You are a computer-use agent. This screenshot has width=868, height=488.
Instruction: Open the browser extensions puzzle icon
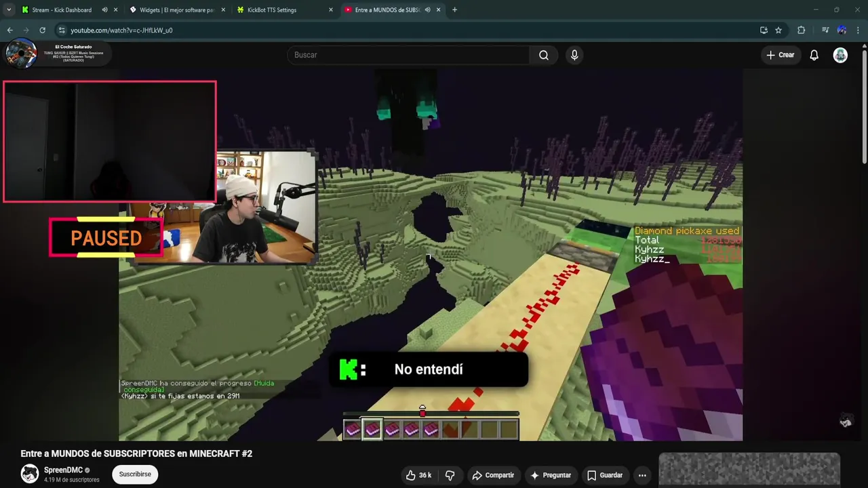801,30
